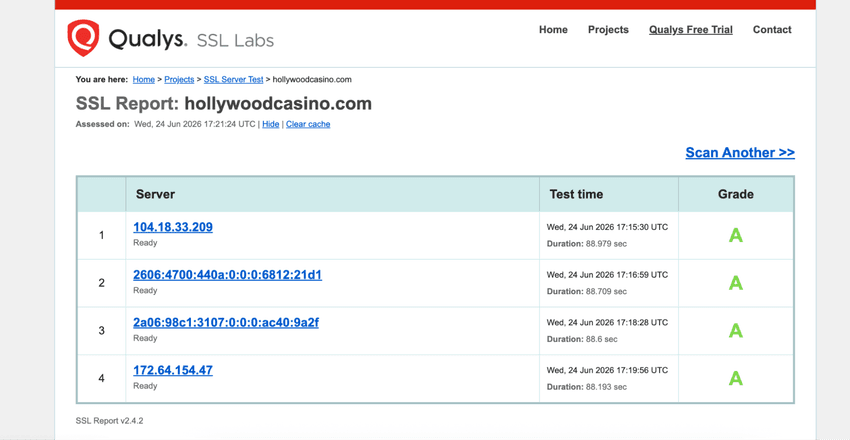Screen dimensions: 850x440
Task: Follow the SSL Server Test breadcrumb link
Action: (234, 79)
